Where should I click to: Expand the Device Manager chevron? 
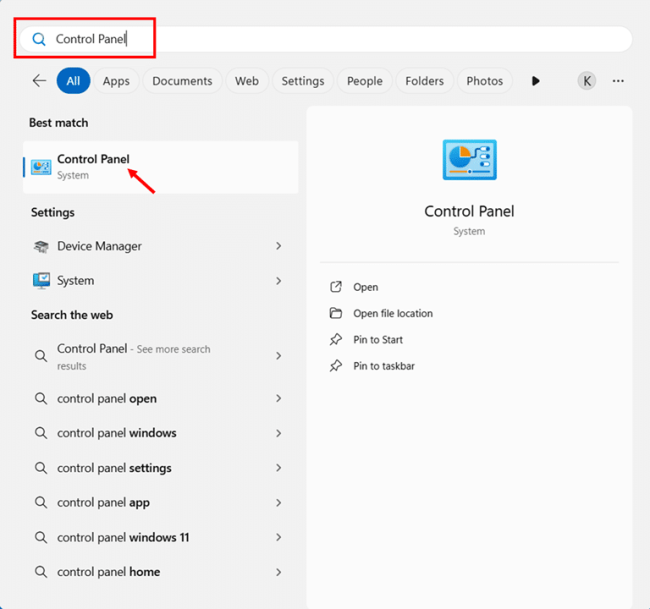tap(279, 246)
